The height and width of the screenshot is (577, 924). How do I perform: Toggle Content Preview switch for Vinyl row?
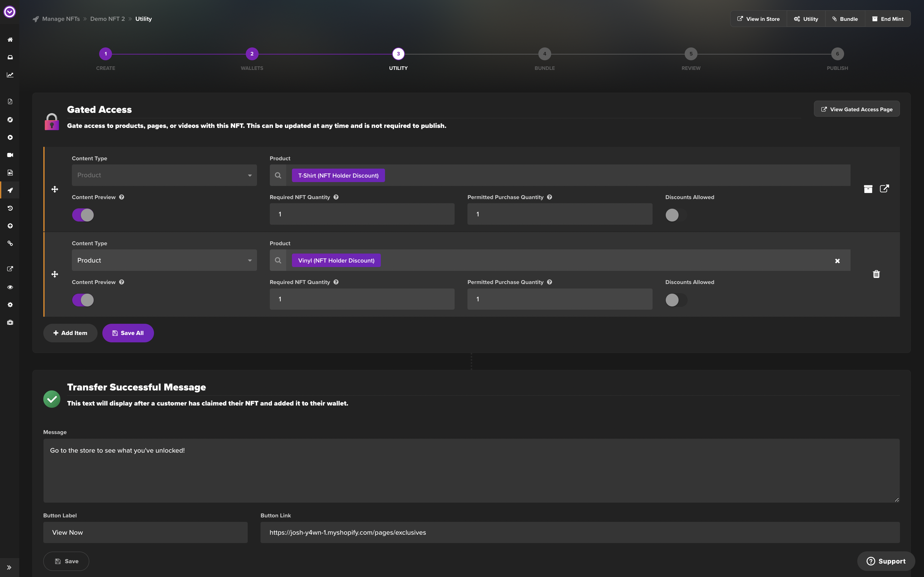tap(82, 300)
